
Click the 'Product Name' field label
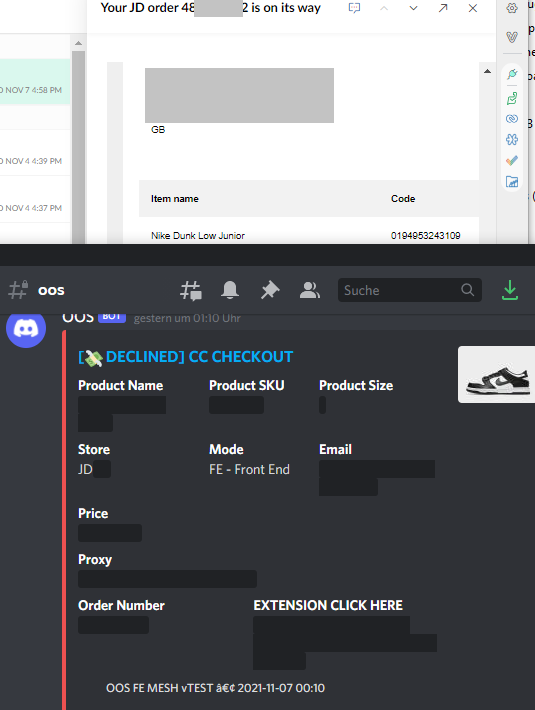[x=120, y=385]
